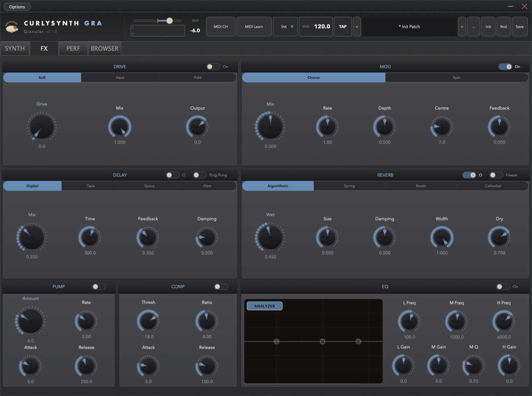This screenshot has height=396, width=532.
Task: Click the Pump Amount knob
Action: 30,321
